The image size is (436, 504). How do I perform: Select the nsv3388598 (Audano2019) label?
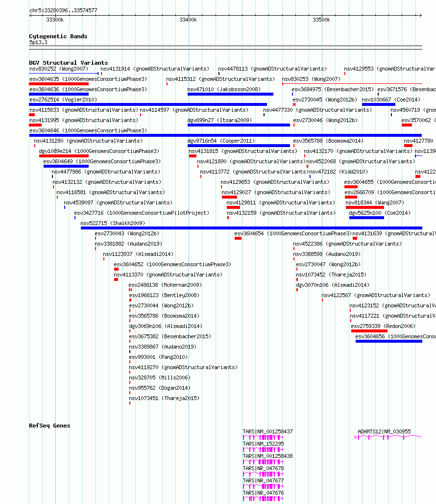pos(327,254)
